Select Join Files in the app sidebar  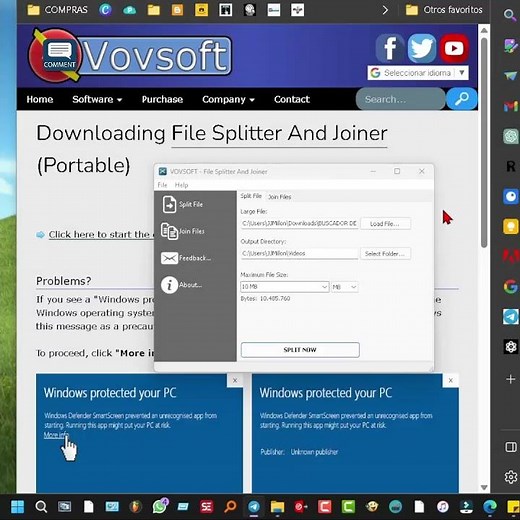[183, 231]
